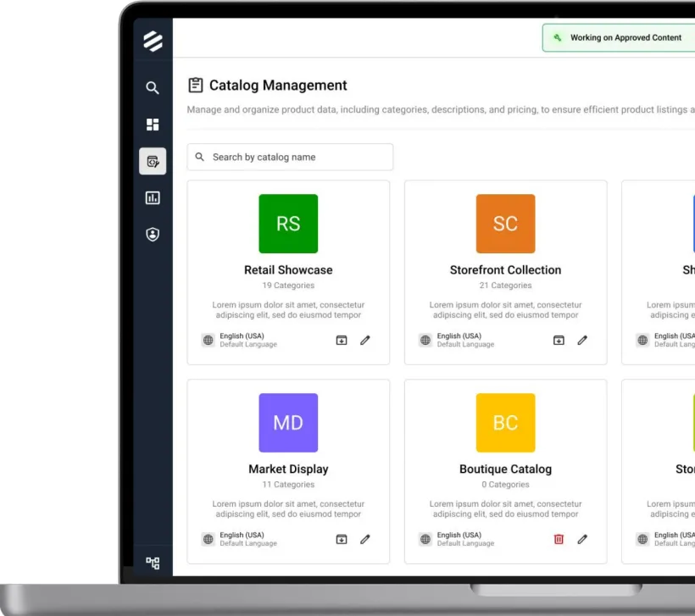Edit the Storefront Collection catalog

point(582,340)
